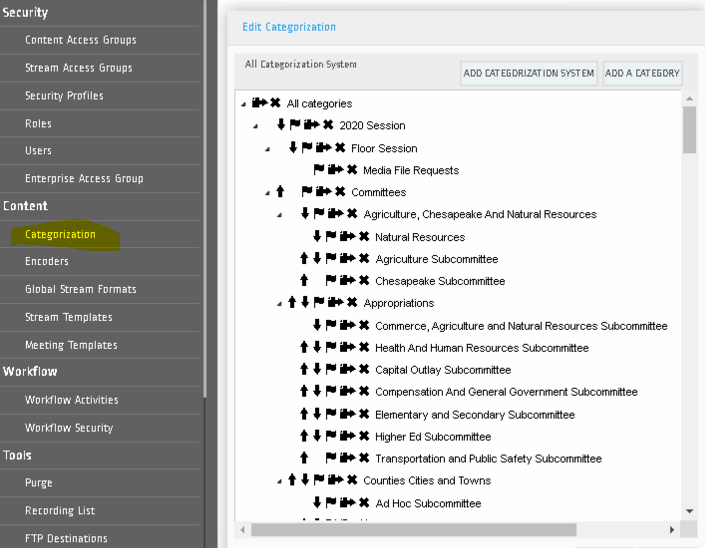
Task: Select the Capital Outlay Subcommittee category name
Action: (443, 370)
